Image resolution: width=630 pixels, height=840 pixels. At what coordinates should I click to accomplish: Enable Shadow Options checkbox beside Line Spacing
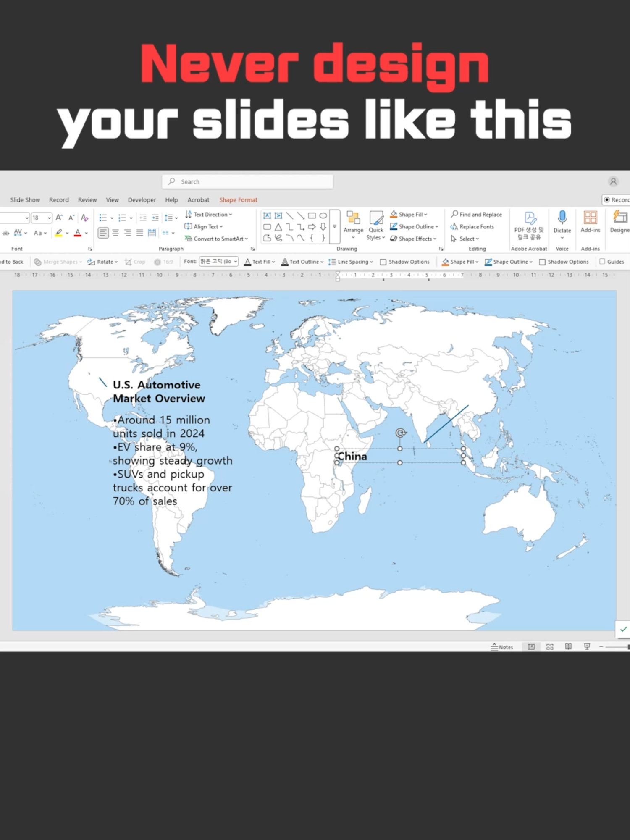coord(383,262)
